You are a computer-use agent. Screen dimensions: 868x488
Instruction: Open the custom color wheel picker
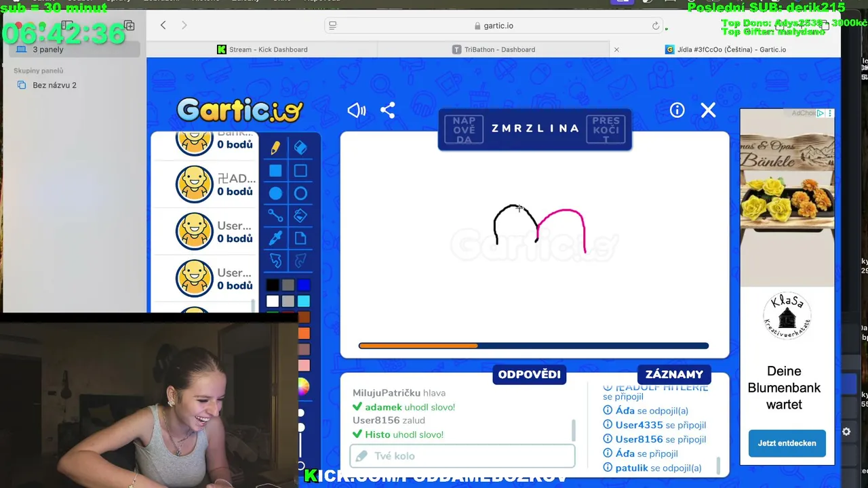(302, 387)
